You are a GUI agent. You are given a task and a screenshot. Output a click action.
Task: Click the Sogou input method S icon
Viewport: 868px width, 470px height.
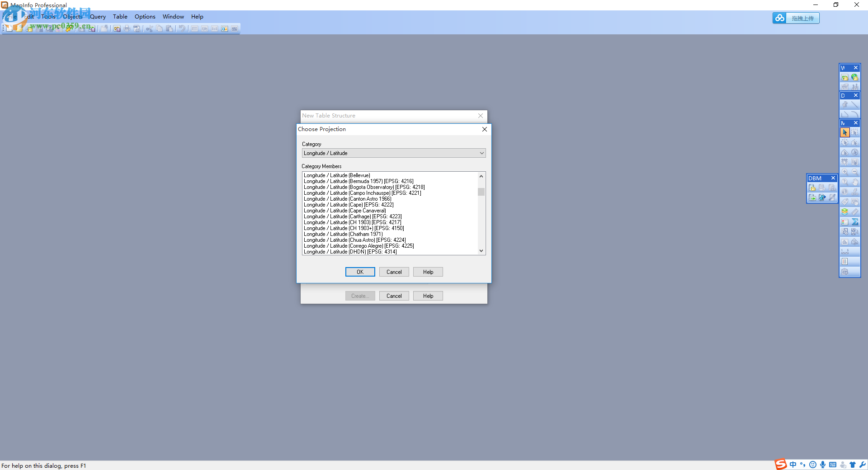point(781,464)
